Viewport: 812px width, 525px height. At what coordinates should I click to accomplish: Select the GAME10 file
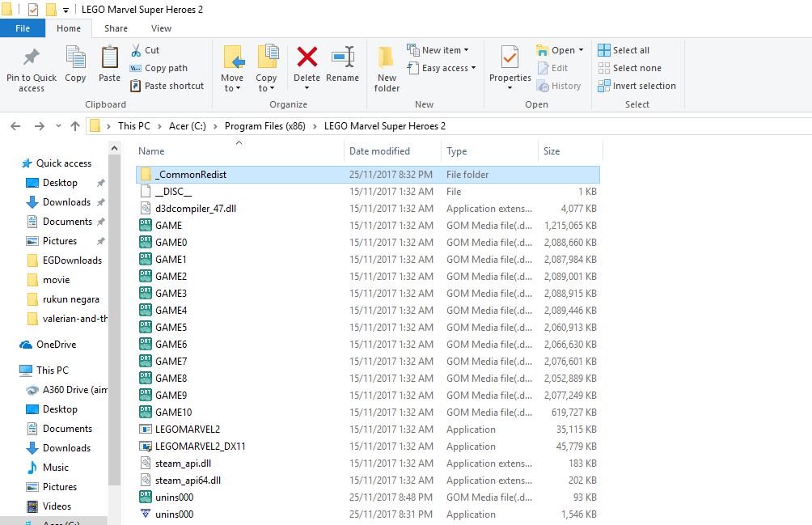point(368,412)
